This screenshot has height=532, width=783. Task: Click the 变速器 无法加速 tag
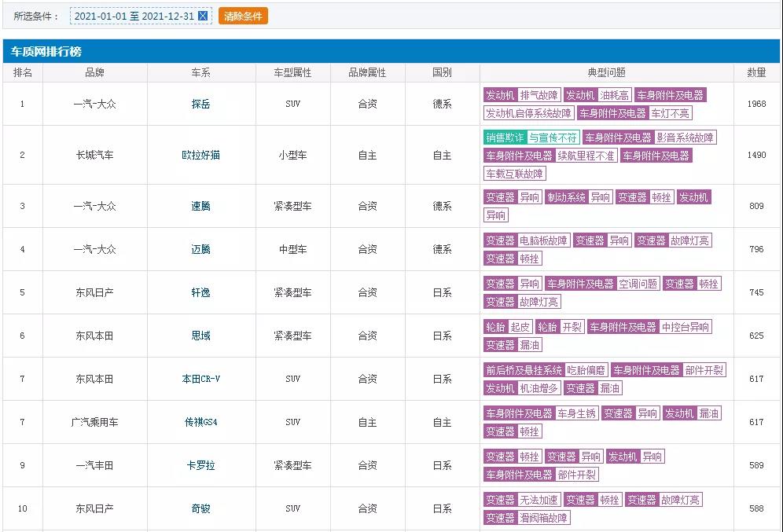tap(522, 500)
